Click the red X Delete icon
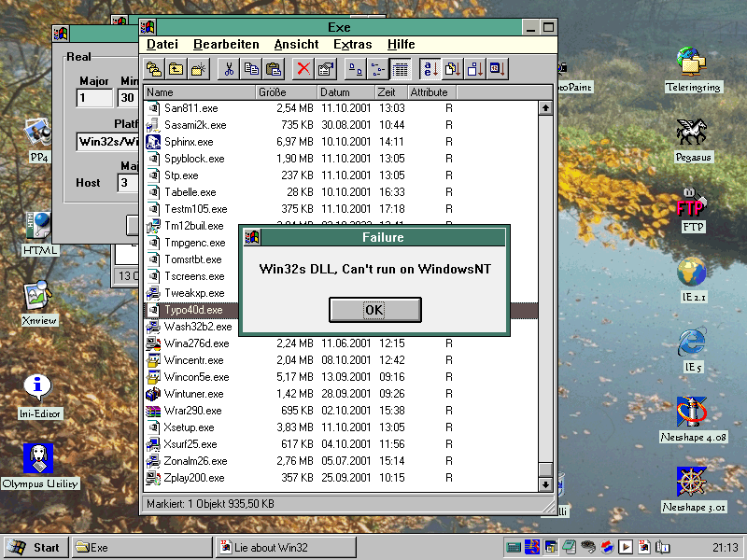747x560 pixels. (303, 68)
